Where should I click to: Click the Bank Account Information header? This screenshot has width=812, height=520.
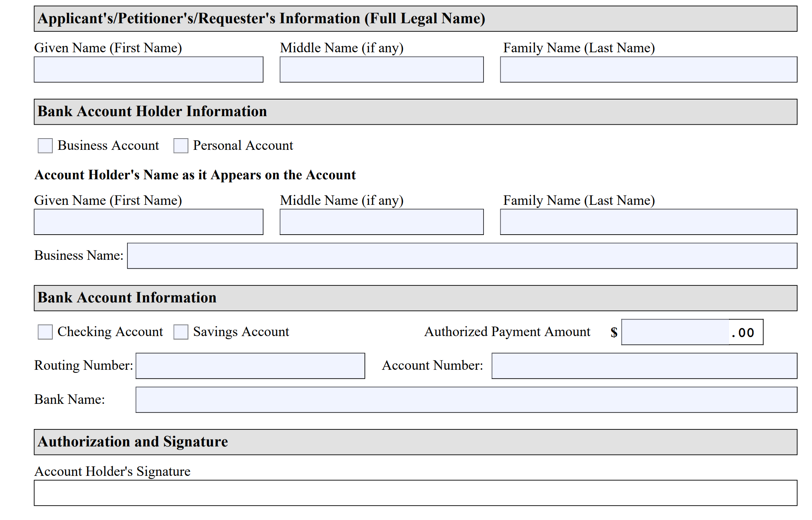pyautogui.click(x=415, y=298)
